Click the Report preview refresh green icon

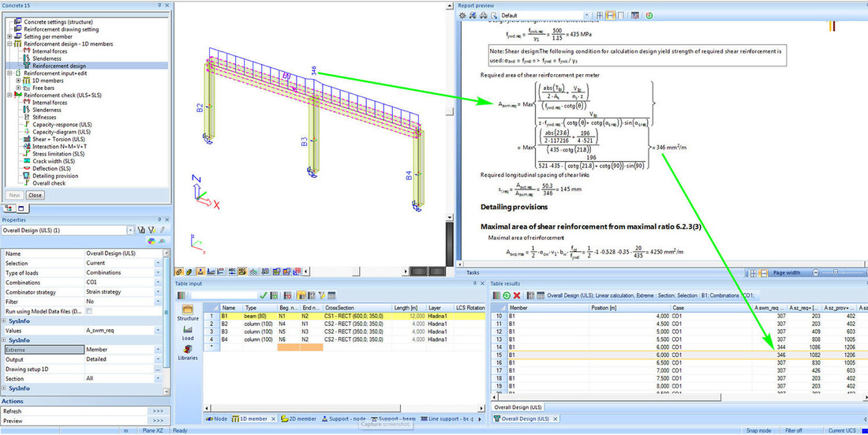pos(649,16)
